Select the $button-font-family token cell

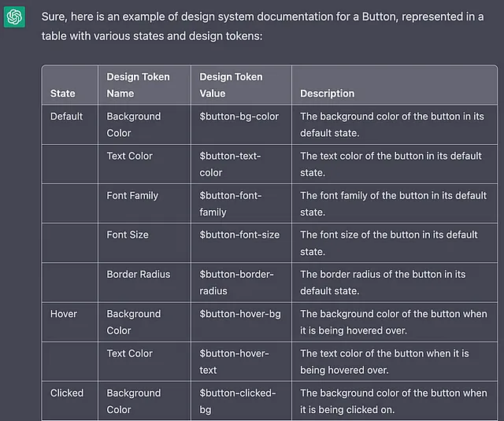[x=241, y=204]
